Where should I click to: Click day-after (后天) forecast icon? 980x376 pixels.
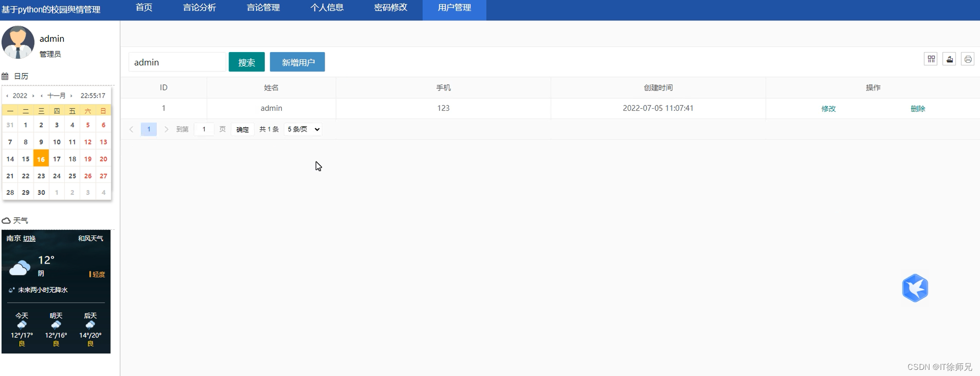tap(90, 325)
